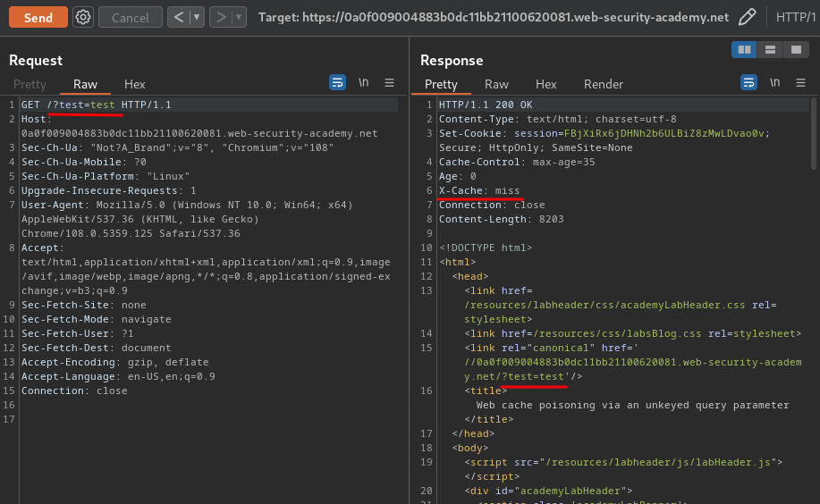Expand history dropdown next to forward arrow
Image resolution: width=820 pixels, height=504 pixels.
pyautogui.click(x=239, y=17)
